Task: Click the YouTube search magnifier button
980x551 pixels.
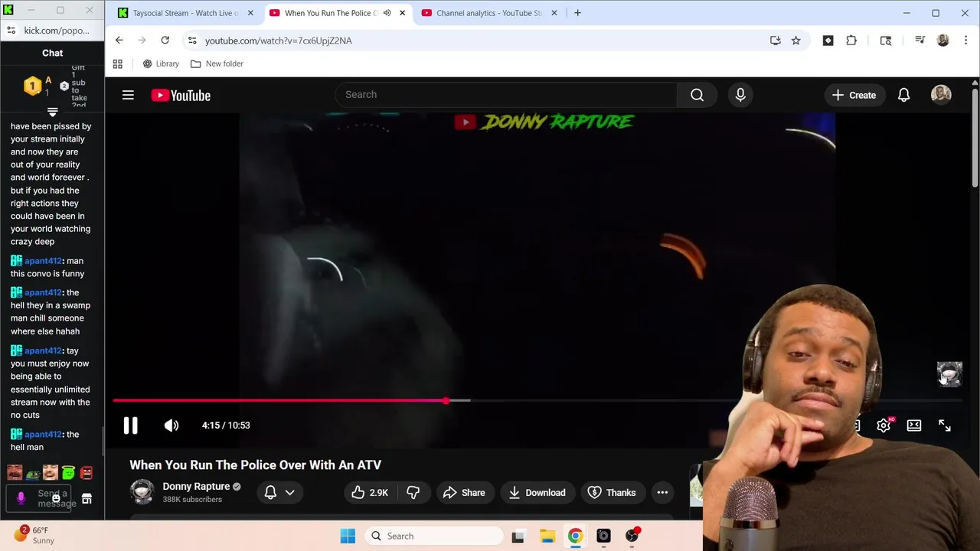Action: 697,95
